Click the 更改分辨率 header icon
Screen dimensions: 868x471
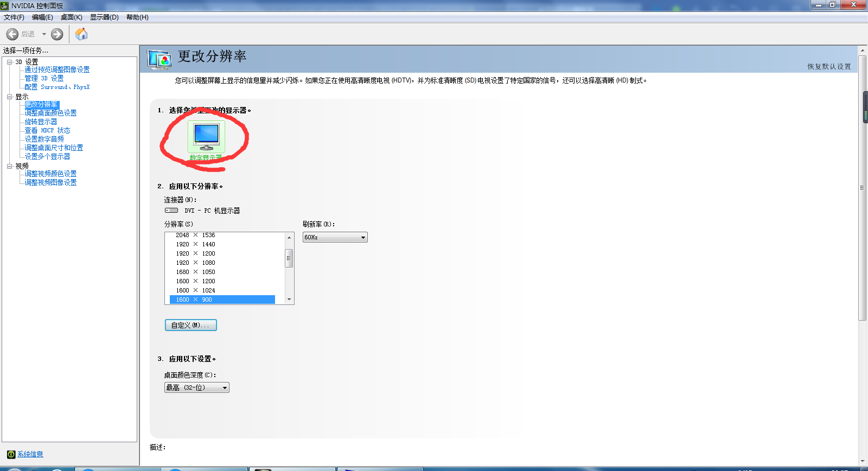point(159,59)
